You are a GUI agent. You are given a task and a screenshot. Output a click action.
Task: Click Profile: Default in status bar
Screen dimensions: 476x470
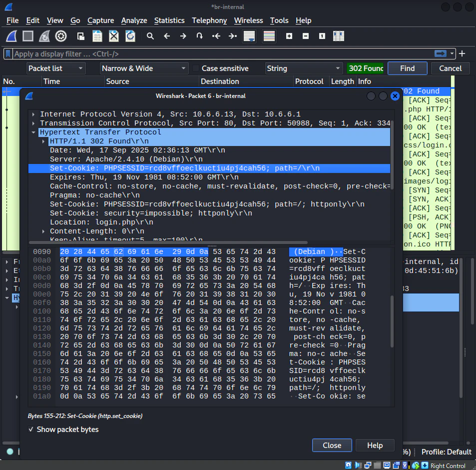(x=446, y=452)
